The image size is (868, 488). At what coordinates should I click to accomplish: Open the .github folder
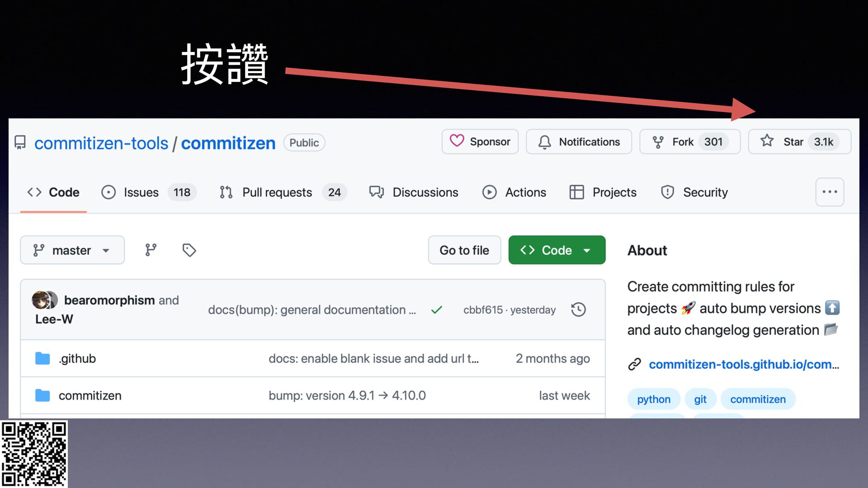tap(77, 358)
